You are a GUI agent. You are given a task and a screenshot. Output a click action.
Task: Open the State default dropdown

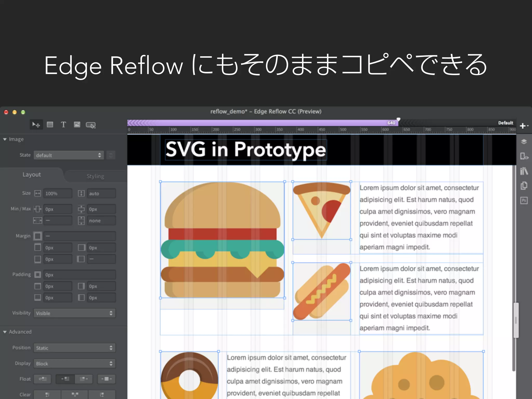pos(69,155)
